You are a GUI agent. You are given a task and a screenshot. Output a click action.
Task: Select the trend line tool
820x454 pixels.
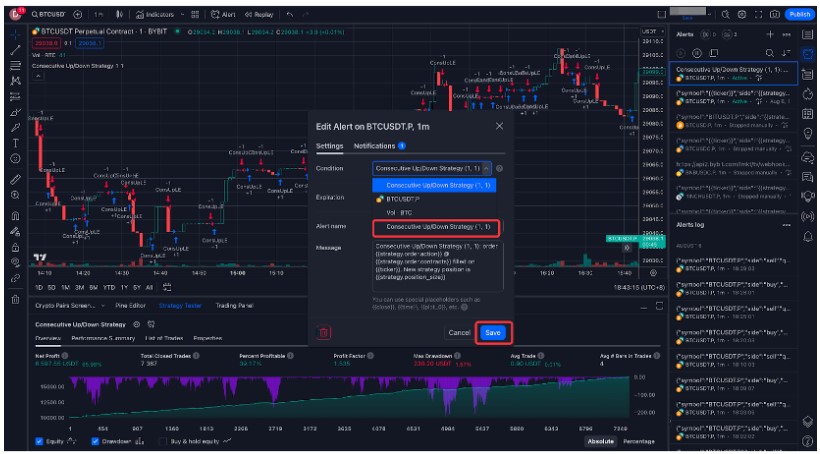(x=15, y=50)
